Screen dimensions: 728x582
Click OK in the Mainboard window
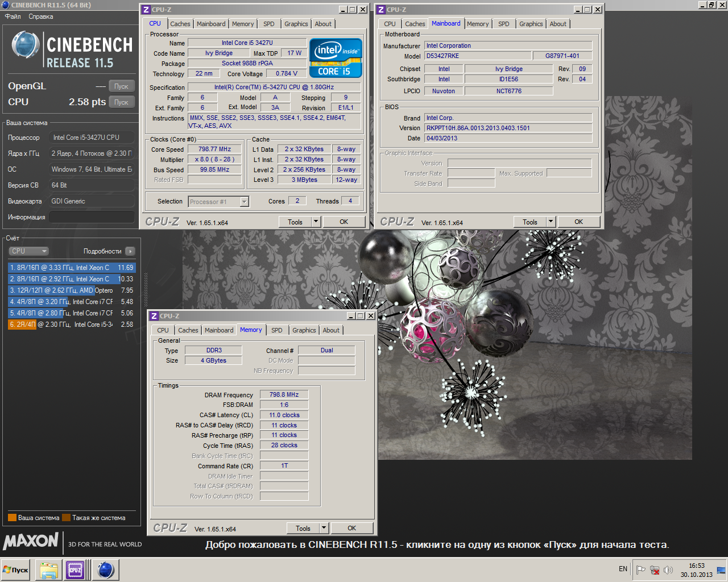coord(578,222)
